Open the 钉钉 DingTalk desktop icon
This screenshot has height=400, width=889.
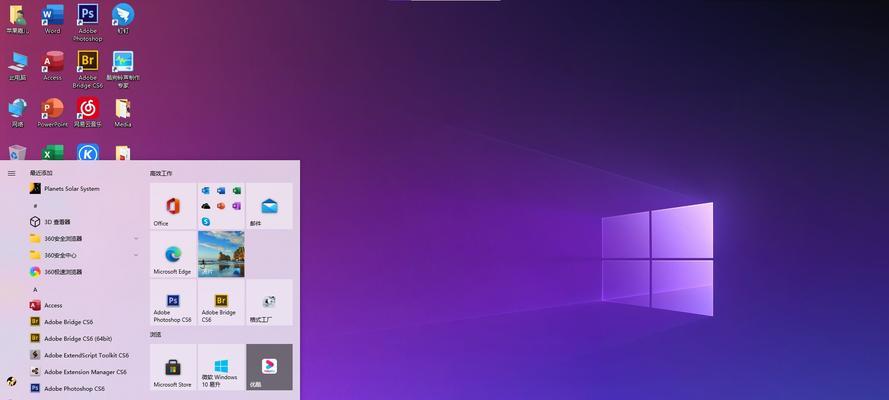click(x=123, y=18)
